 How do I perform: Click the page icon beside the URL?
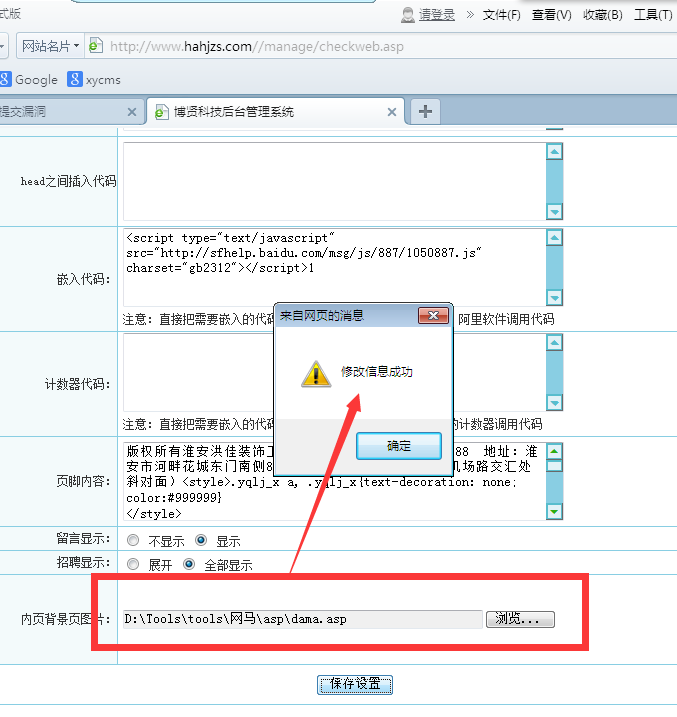[x=95, y=46]
